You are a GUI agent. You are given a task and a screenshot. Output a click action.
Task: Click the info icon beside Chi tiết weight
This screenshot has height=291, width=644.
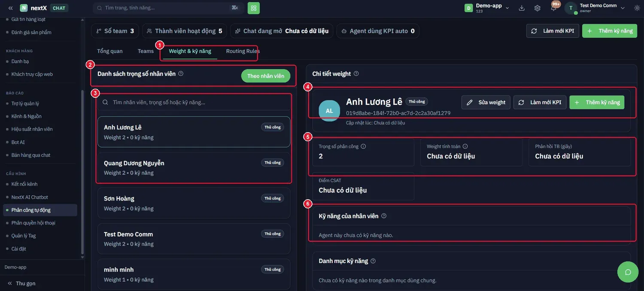(x=356, y=74)
